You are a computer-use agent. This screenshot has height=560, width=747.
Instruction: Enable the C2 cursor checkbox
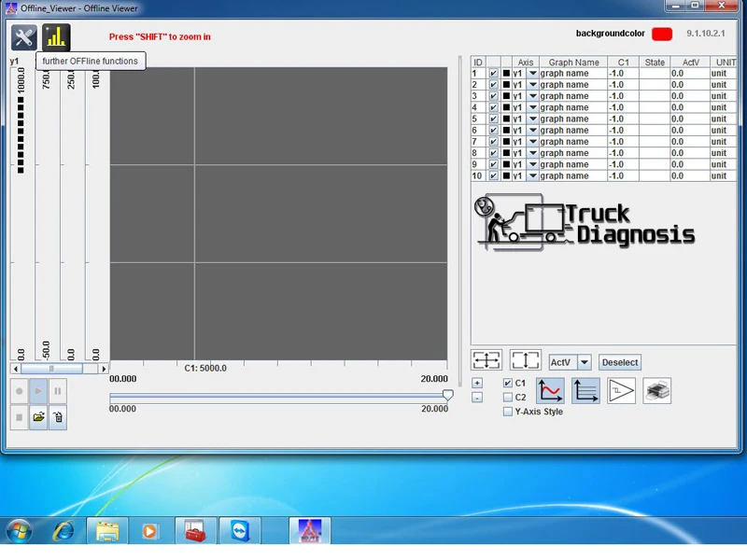[x=508, y=398]
